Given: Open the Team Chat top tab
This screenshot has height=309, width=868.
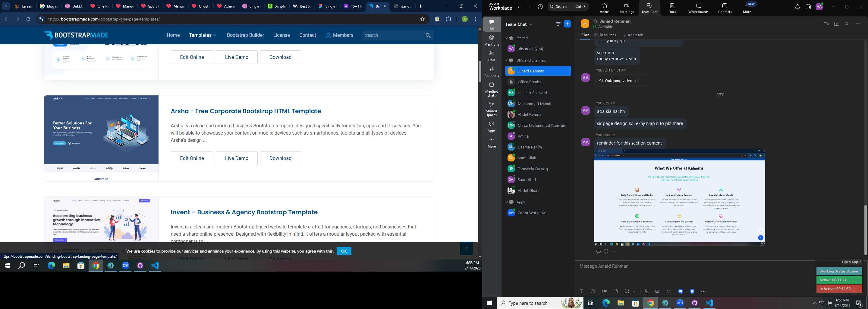Looking at the screenshot, I should (649, 8).
